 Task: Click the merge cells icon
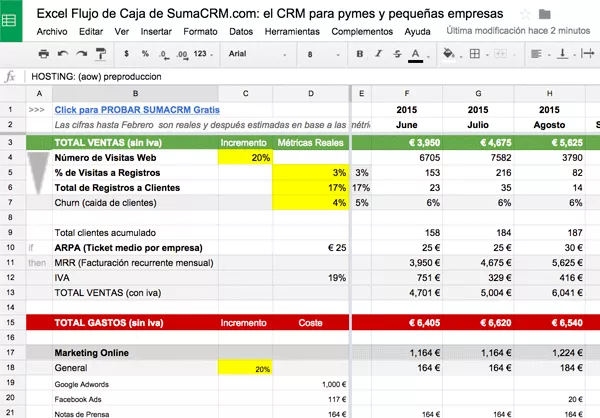pyautogui.click(x=500, y=54)
